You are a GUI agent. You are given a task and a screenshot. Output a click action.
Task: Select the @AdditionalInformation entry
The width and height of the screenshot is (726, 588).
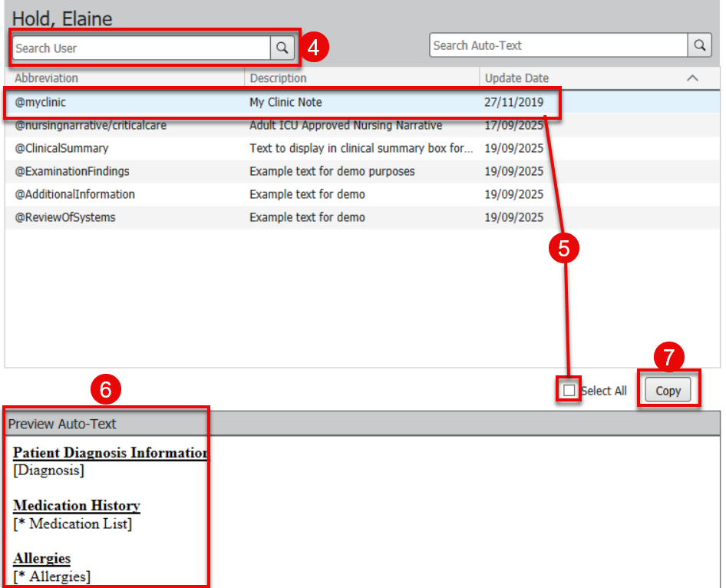coord(74,194)
